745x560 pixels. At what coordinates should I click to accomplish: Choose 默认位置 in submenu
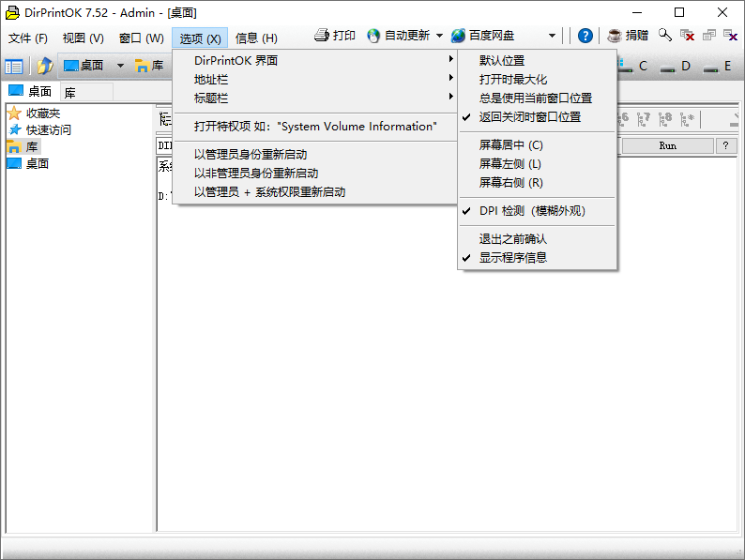click(538, 61)
